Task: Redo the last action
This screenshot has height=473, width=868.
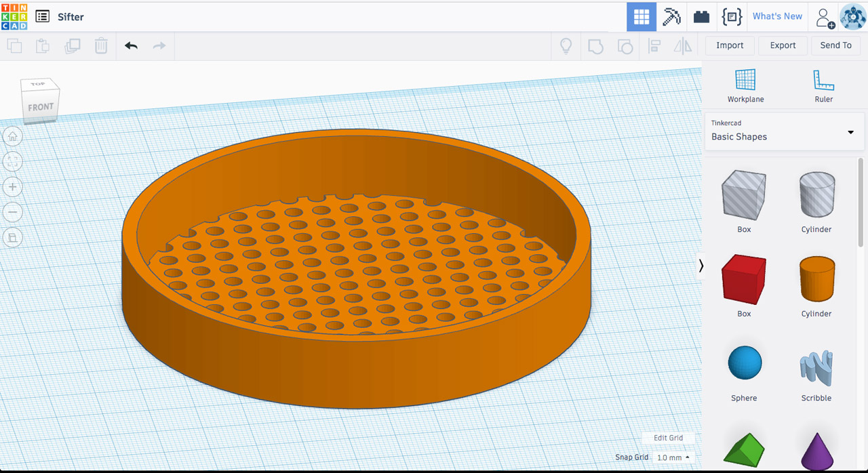Action: click(x=159, y=45)
